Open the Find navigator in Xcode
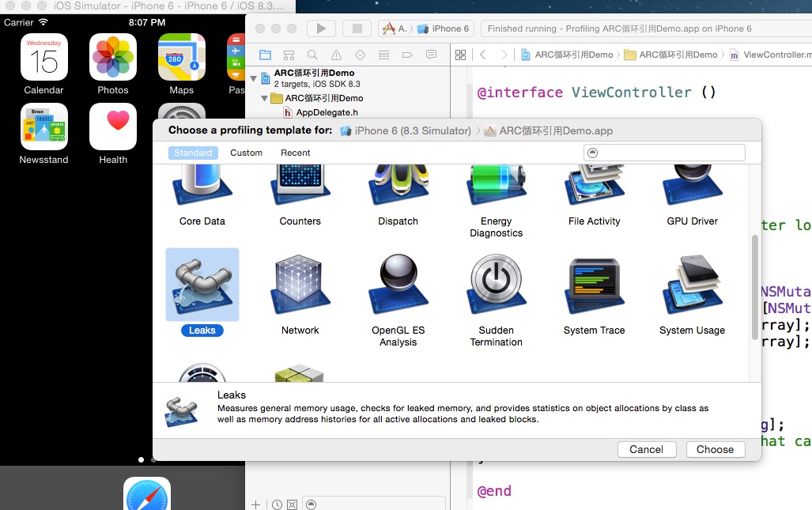 point(312,55)
